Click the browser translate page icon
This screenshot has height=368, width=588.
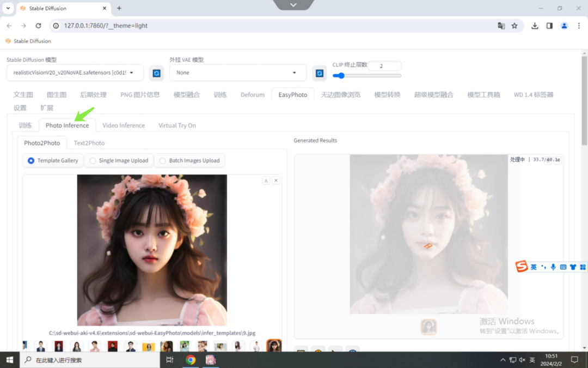pyautogui.click(x=501, y=26)
